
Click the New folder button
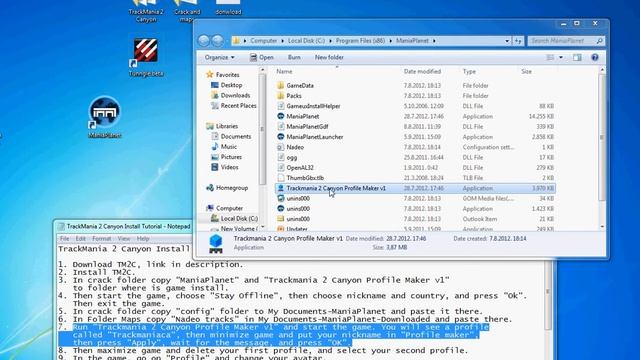(x=329, y=58)
